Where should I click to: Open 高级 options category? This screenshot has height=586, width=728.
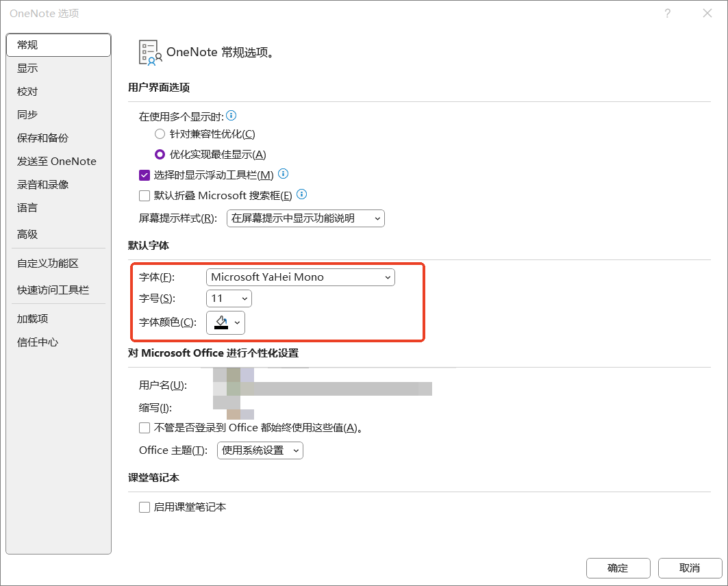coord(58,234)
